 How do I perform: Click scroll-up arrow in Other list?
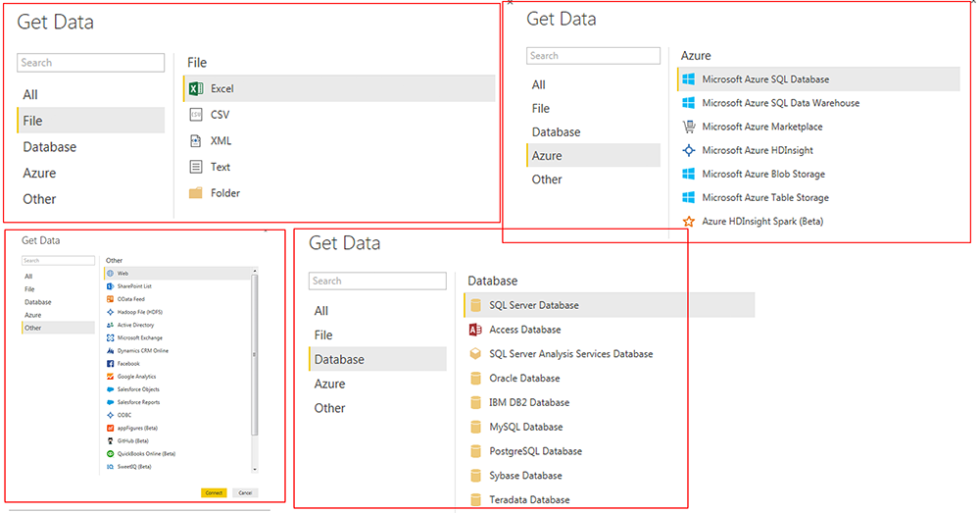click(255, 271)
